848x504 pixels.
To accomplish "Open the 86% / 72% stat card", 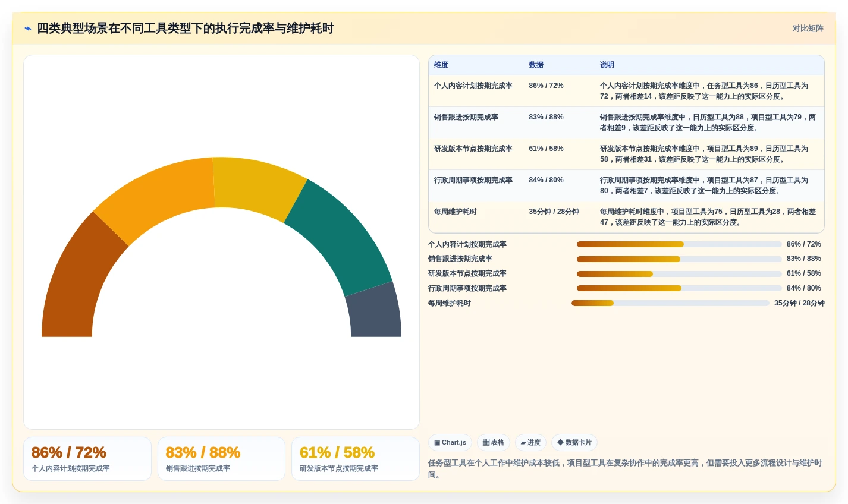I will [x=87, y=459].
